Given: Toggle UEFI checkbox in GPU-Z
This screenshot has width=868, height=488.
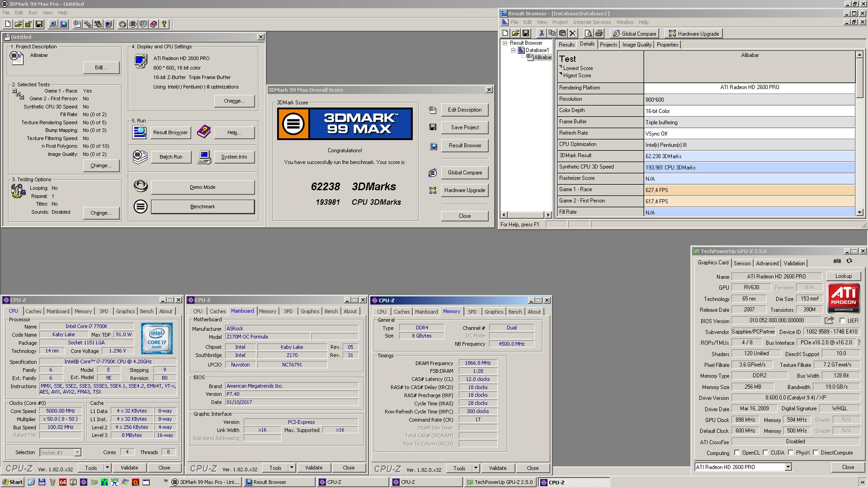Looking at the screenshot, I should pyautogui.click(x=842, y=320).
